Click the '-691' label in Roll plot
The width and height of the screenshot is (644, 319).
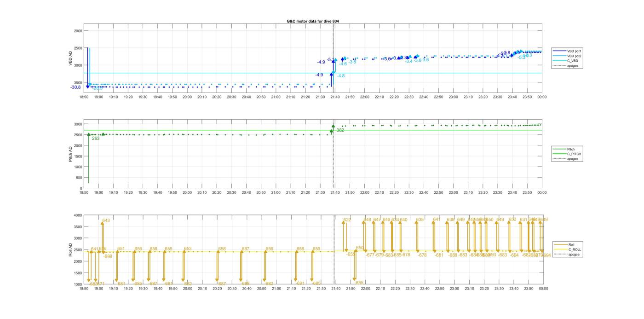pos(300,284)
